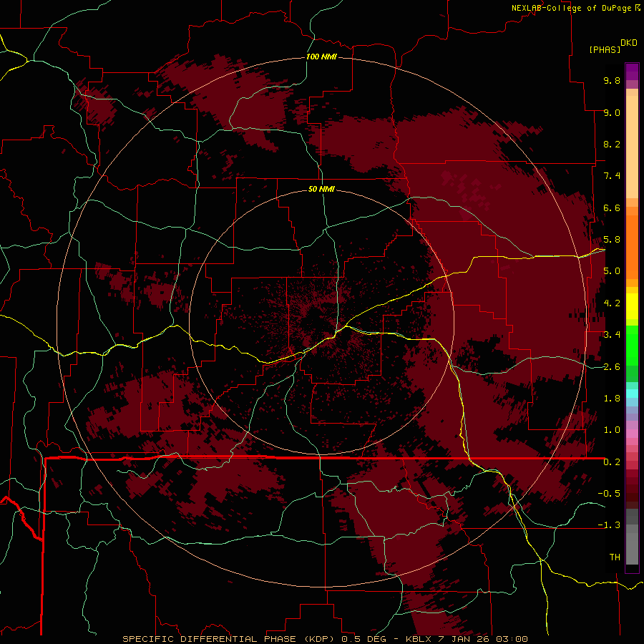This screenshot has width=644, height=644.
Task: Click the TH scale label
Action: point(615,557)
